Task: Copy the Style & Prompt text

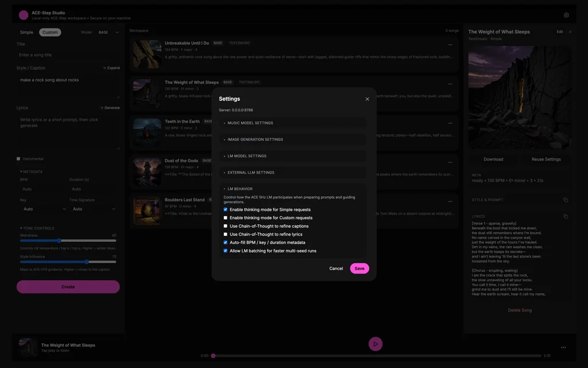Action: [566, 200]
